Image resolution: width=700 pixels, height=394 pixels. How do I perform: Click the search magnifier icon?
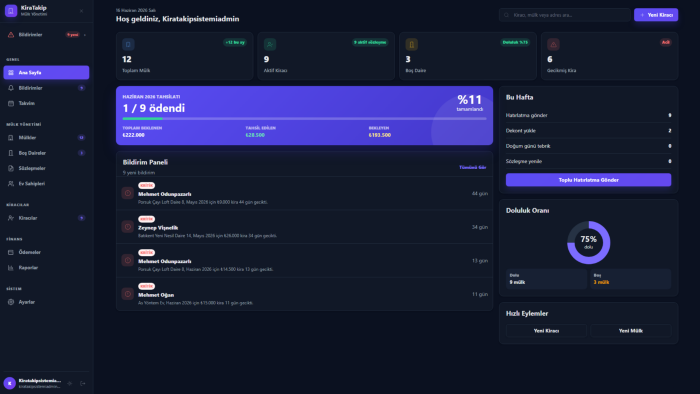[506, 15]
